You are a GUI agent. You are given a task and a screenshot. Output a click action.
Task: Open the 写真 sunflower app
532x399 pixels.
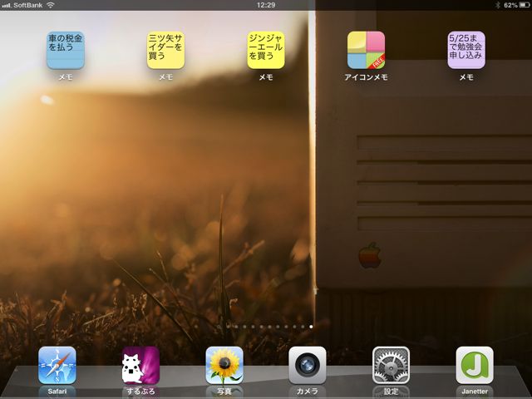(x=224, y=365)
